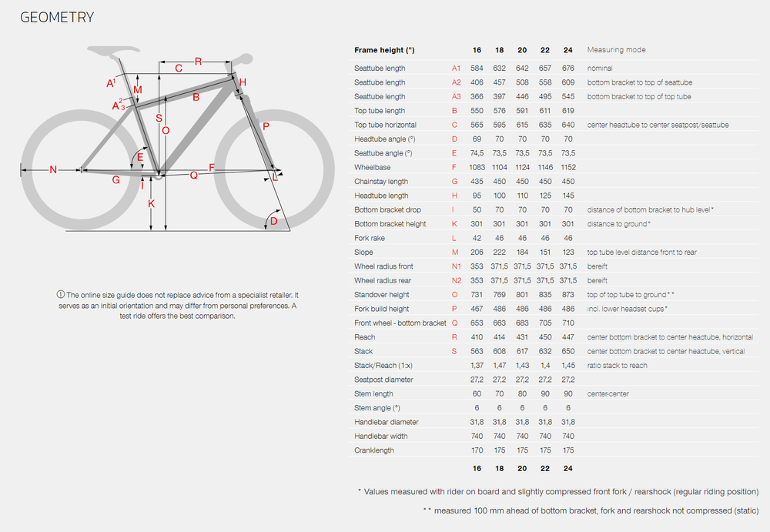Click the Frame height (") header label

[384, 50]
